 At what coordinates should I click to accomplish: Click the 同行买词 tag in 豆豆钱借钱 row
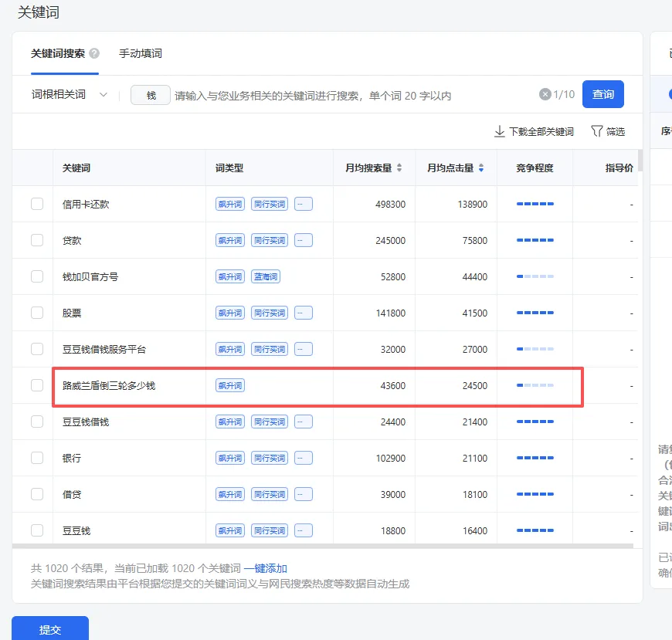tap(270, 422)
